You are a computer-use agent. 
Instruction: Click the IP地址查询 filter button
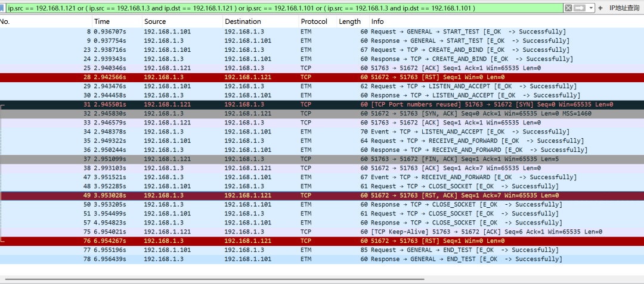coord(624,8)
